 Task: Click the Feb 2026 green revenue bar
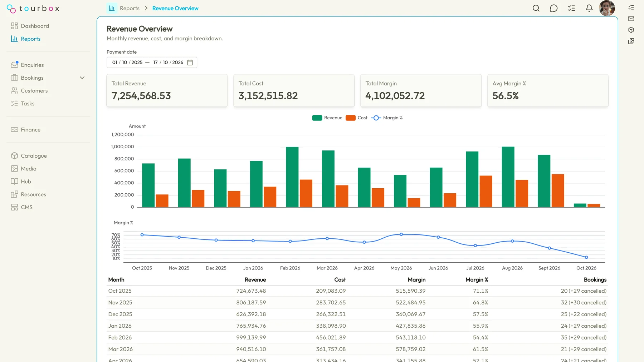[x=292, y=177]
